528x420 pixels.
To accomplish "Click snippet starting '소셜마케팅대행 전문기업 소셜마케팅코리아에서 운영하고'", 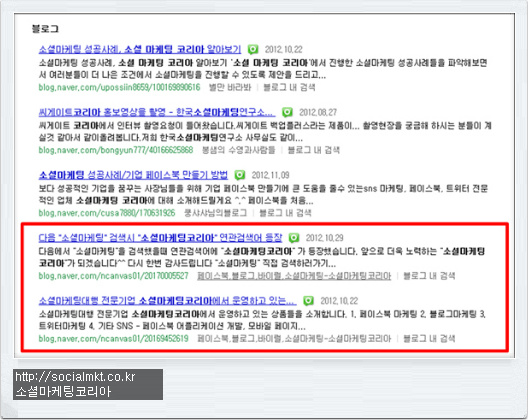I will [x=262, y=320].
